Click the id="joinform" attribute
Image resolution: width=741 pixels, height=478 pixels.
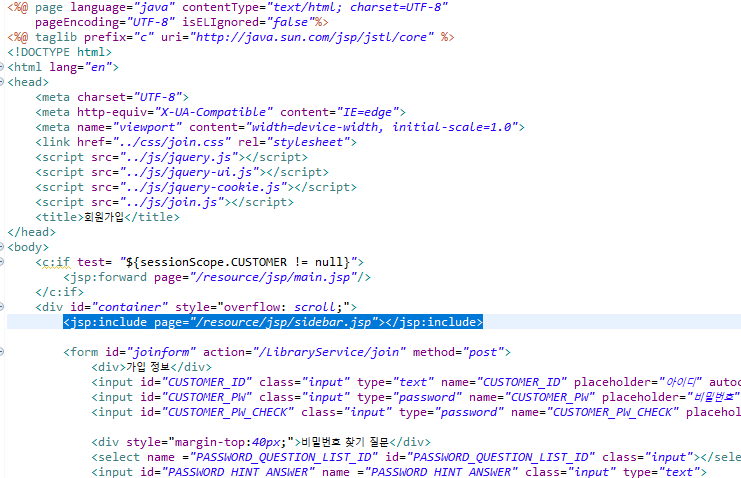click(x=150, y=352)
